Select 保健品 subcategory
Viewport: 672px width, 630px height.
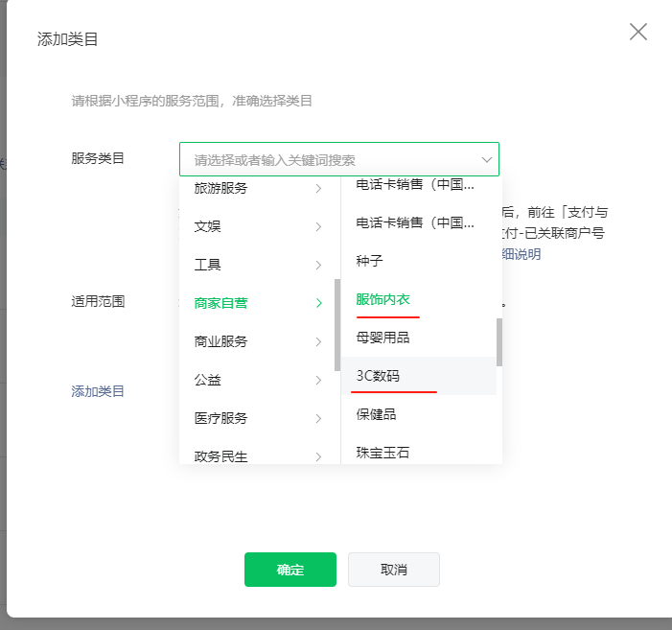376,414
